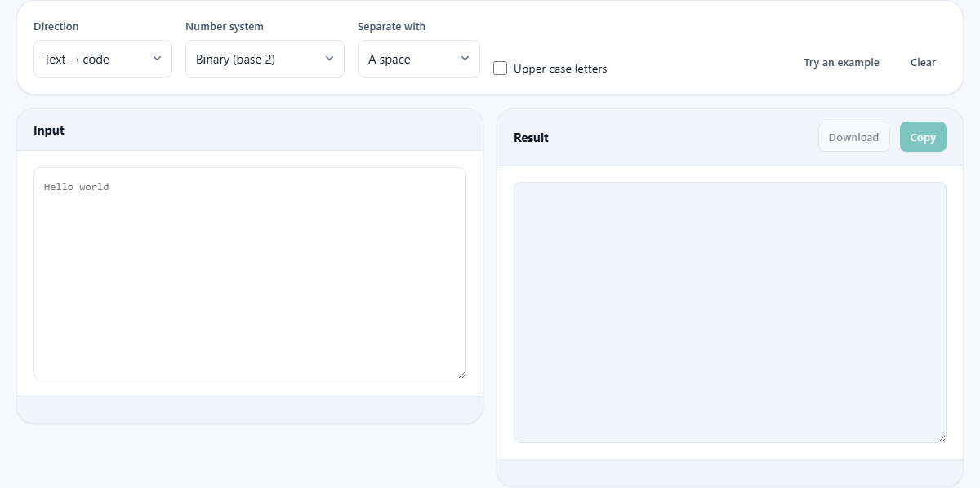980x488 pixels.
Task: Click the Clear button
Action: [923, 62]
